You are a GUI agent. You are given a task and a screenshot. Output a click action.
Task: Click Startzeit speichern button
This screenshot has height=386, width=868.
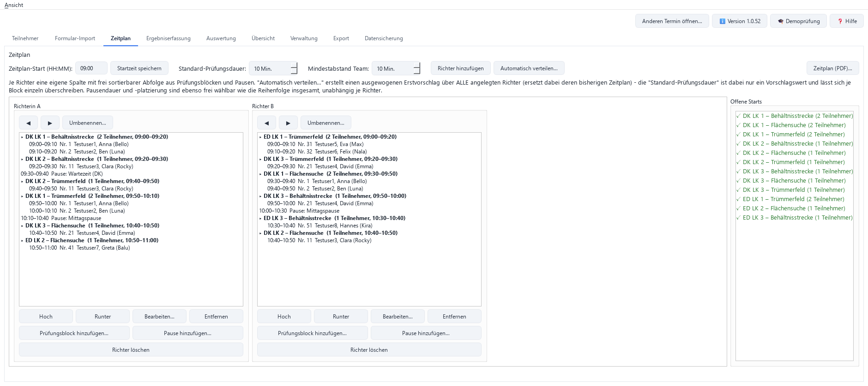tap(139, 68)
